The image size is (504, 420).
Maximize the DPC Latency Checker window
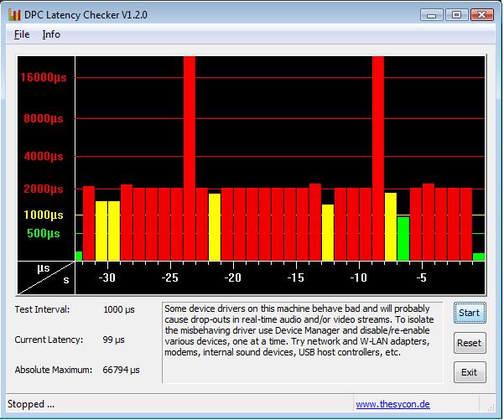pos(456,15)
